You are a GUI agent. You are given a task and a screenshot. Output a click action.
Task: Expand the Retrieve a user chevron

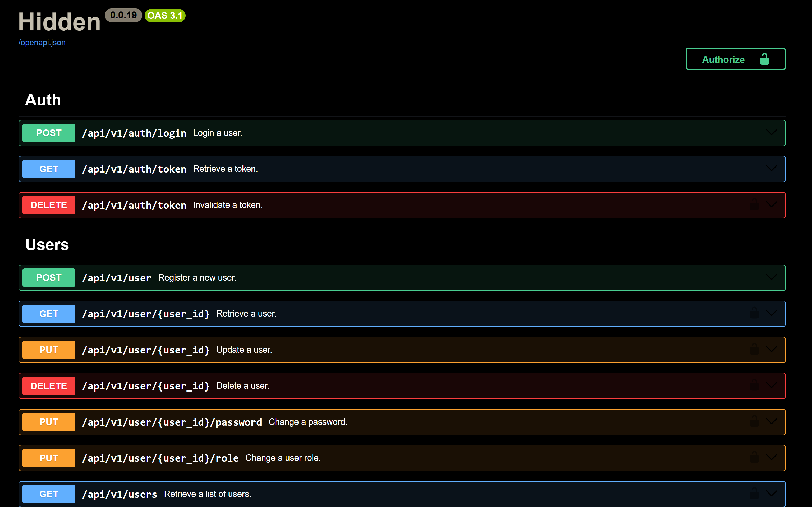771,313
